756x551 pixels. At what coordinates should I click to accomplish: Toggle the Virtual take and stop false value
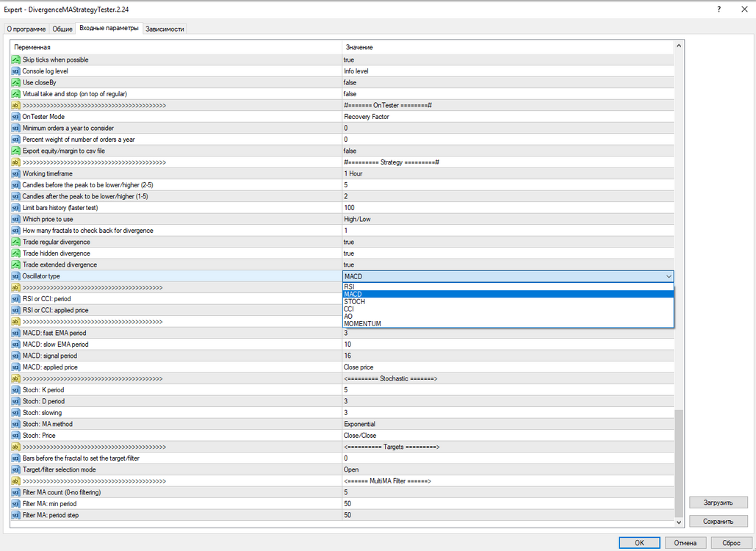[x=350, y=94]
